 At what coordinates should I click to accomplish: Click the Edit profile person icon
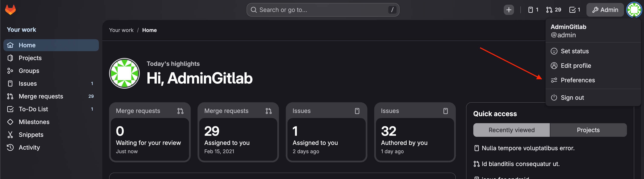554,66
